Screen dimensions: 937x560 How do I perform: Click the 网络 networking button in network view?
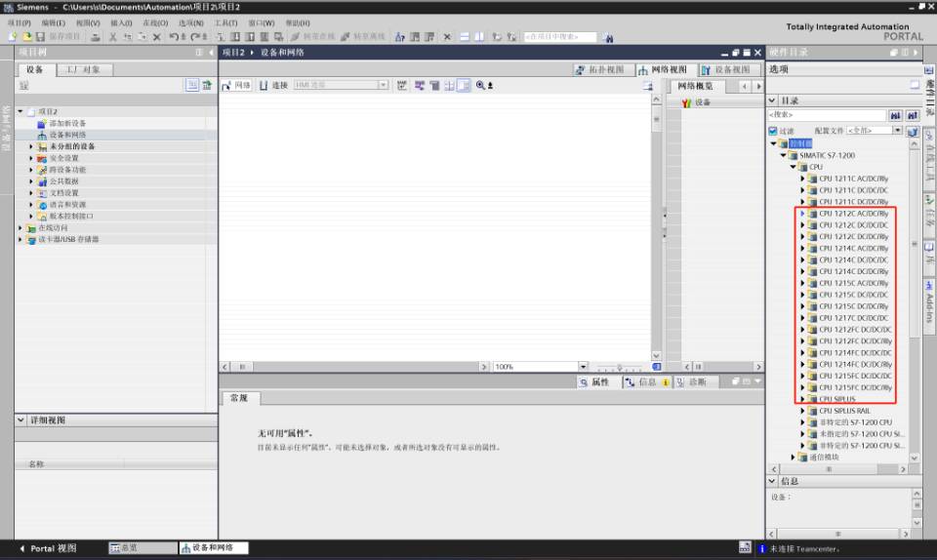pyautogui.click(x=236, y=86)
